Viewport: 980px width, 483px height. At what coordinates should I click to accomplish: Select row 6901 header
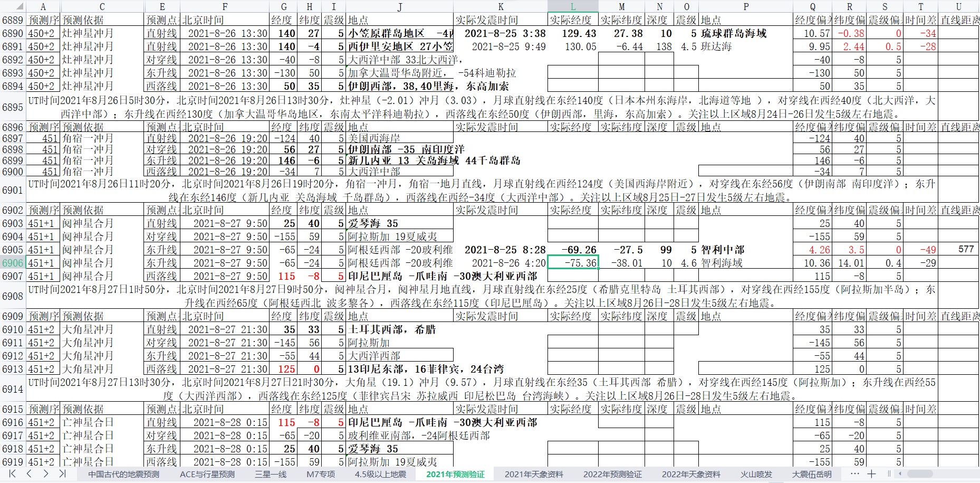click(x=13, y=190)
